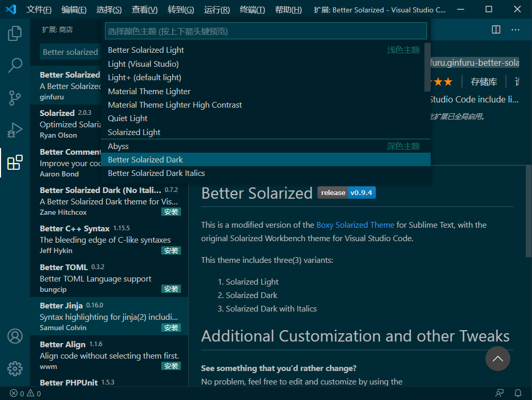This screenshot has width=532, height=400.
Task: Open the Explorer view in activity bar
Action: point(15,33)
